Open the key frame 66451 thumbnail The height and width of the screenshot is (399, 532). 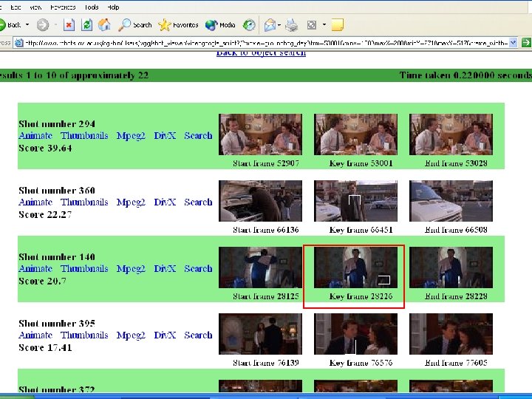click(x=355, y=201)
